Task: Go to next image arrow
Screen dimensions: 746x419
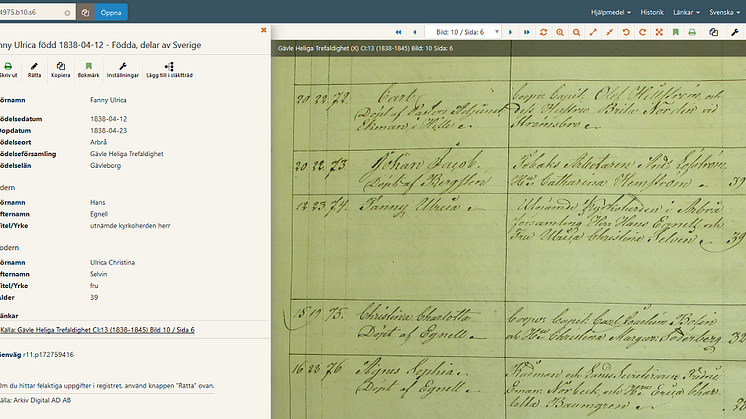Action: 510,32
